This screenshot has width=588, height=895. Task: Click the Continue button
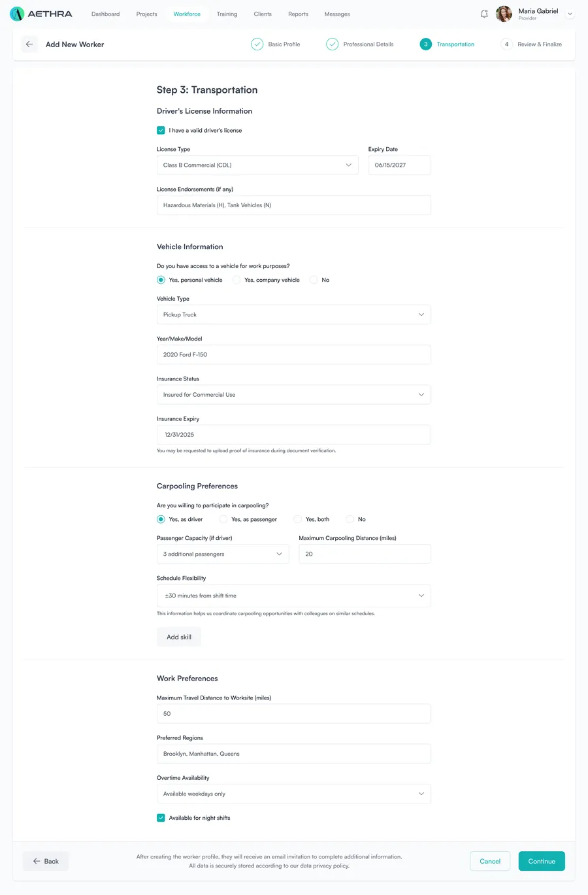pos(542,861)
